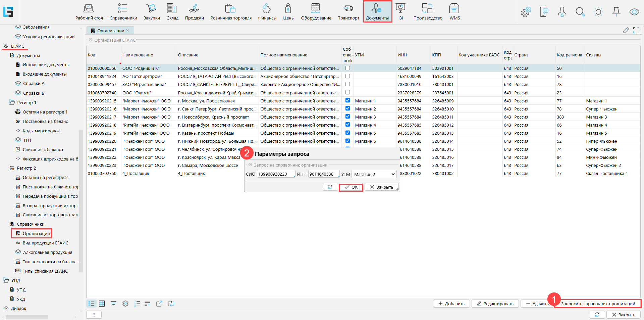
Task: Collapse the Организация ЕГАИС section header
Action: coord(91,40)
